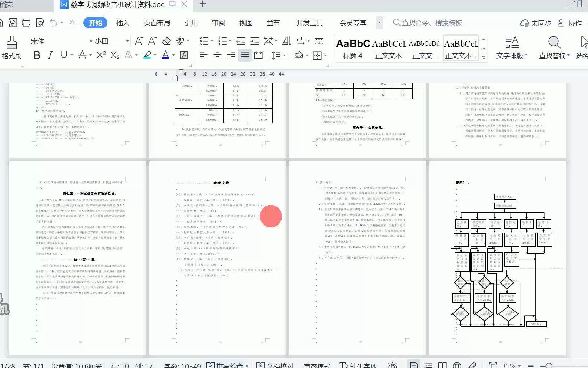Image resolution: width=588 pixels, height=368 pixels.
Task: Apply the font color A swatch
Action: (x=166, y=55)
